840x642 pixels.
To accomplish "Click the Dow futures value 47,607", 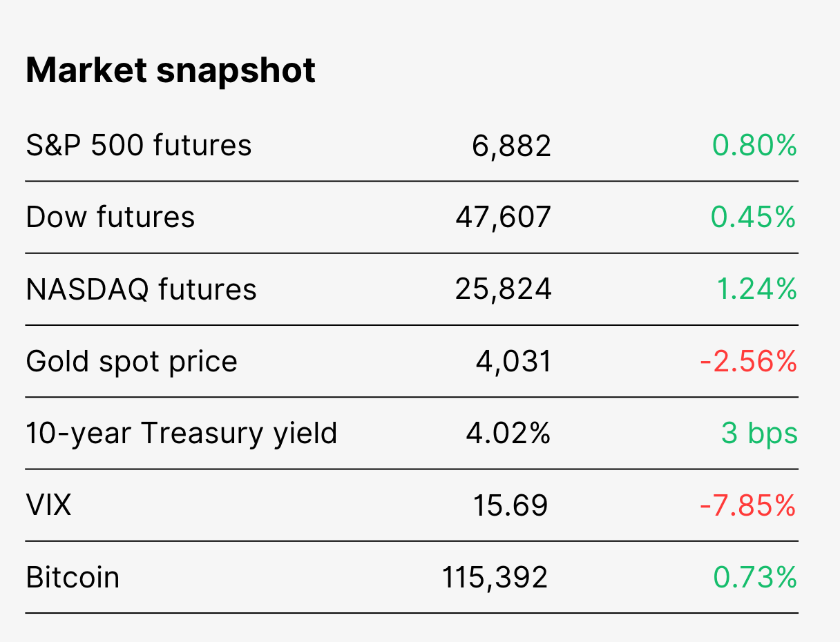I will [x=503, y=218].
